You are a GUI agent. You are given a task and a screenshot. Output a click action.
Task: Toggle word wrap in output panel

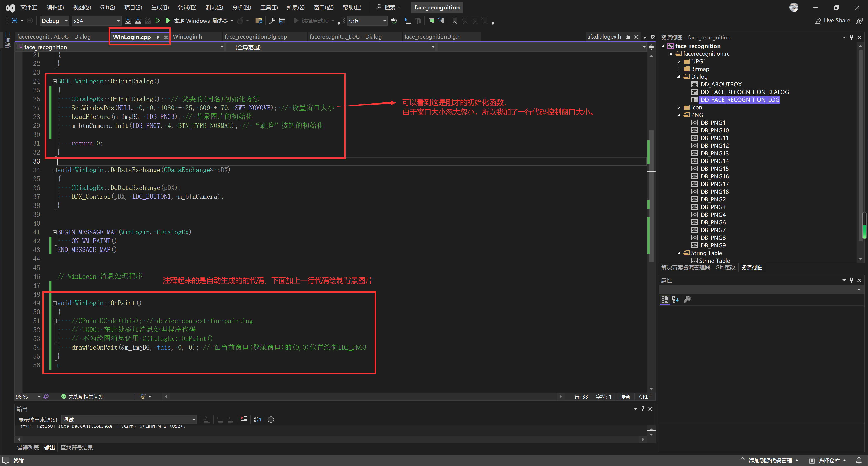pyautogui.click(x=257, y=420)
